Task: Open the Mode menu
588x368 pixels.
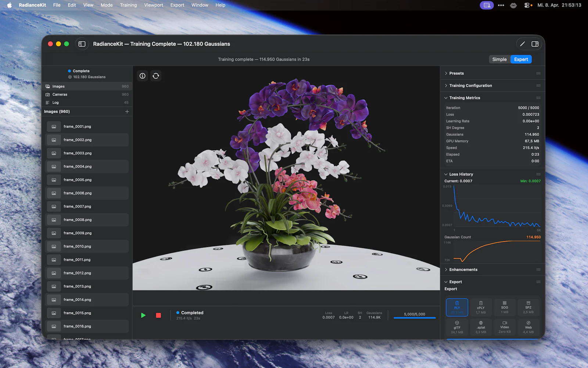Action: [107, 5]
